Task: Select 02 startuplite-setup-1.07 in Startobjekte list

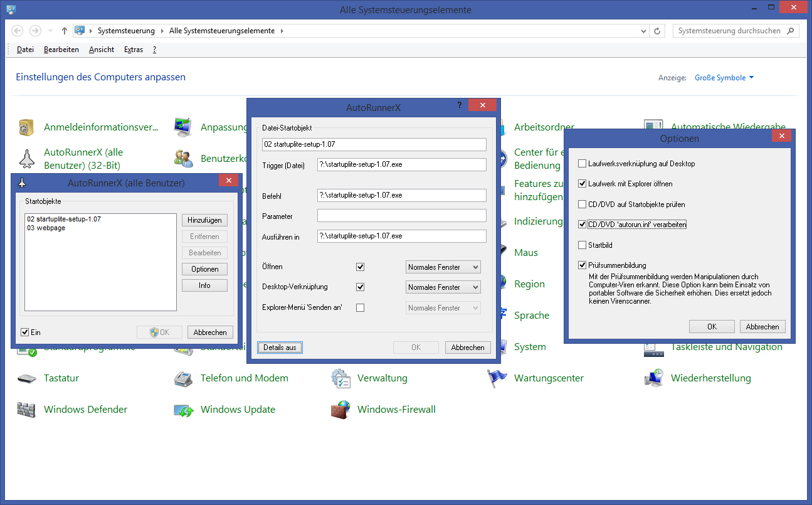Action: (x=63, y=220)
